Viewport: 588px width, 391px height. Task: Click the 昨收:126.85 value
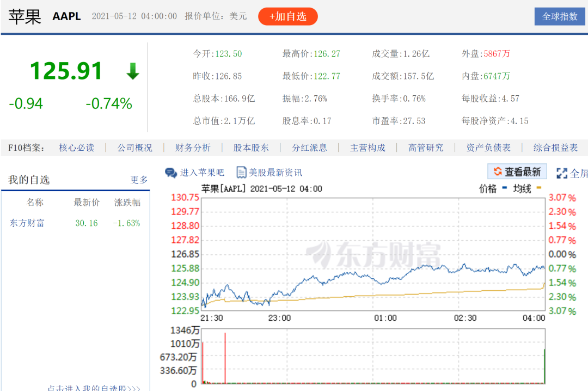[217, 76]
